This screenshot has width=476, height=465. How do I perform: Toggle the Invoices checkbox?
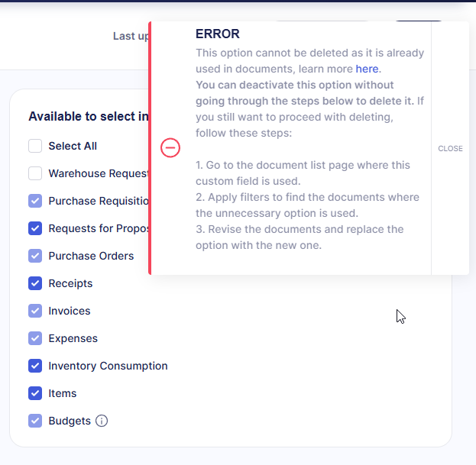(x=35, y=311)
